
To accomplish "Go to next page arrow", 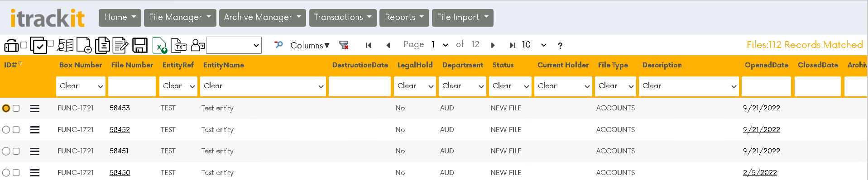I will click(x=493, y=45).
